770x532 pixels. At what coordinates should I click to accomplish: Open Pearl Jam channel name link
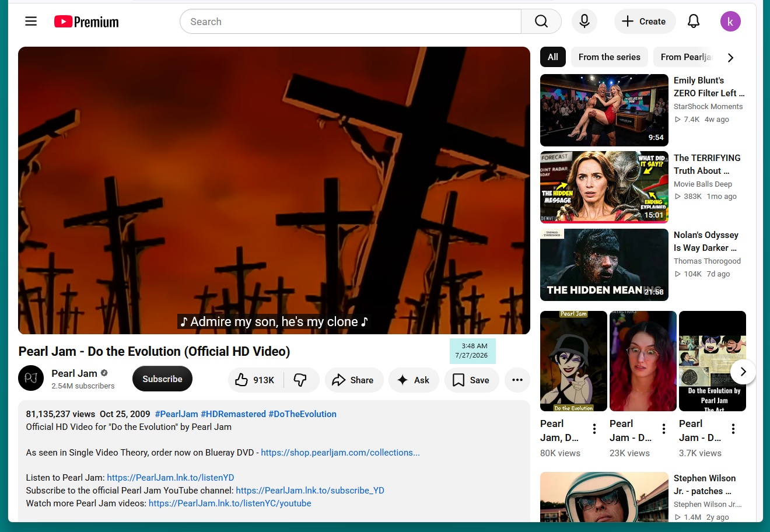pos(74,373)
